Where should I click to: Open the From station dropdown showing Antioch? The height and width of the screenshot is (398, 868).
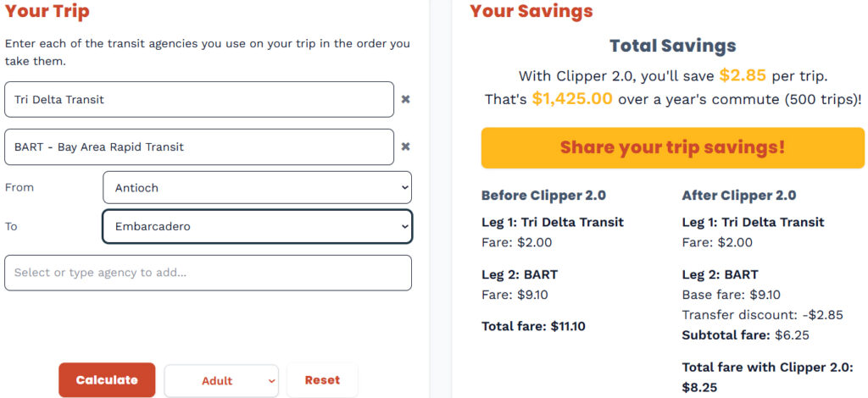[257, 188]
